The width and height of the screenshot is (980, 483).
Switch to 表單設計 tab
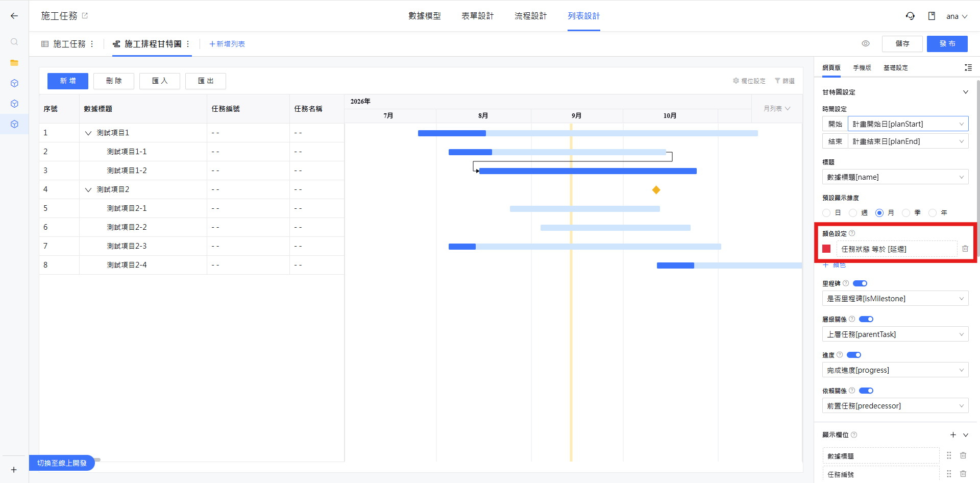[478, 16]
